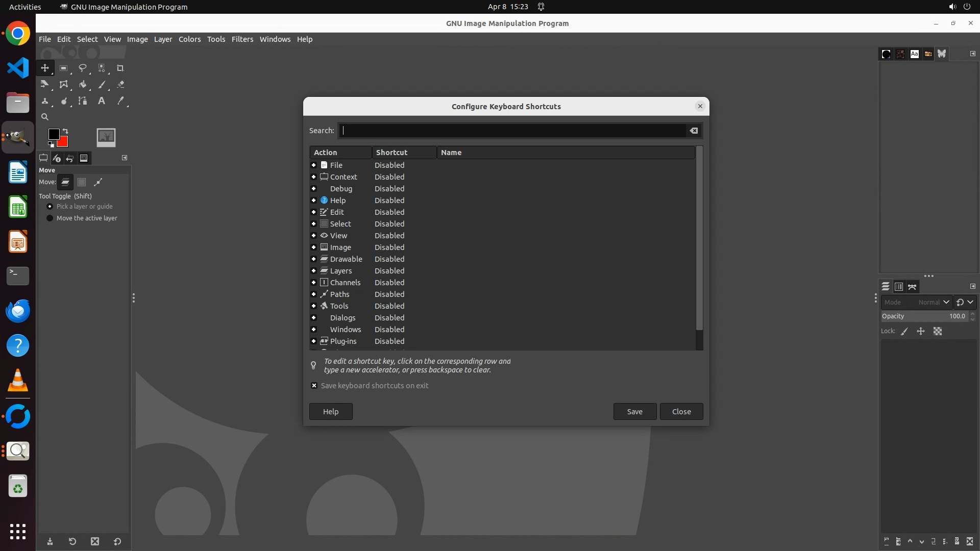The width and height of the screenshot is (980, 551).
Task: Expand the Layers action group
Action: pos(314,271)
